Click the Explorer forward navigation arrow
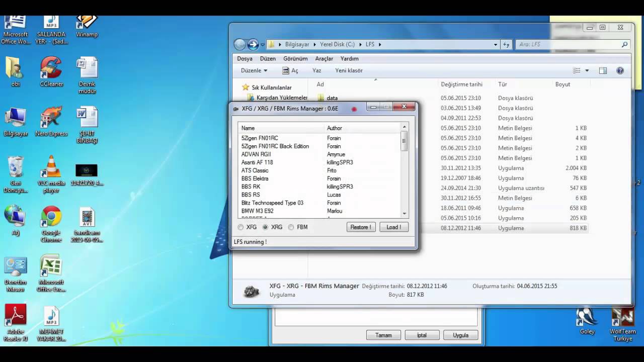Screen dimensions: 644x362 253,44
